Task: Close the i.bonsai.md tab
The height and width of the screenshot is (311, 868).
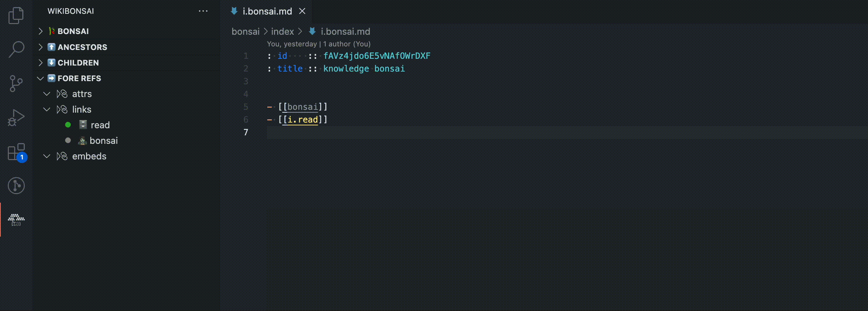Action: [x=302, y=11]
